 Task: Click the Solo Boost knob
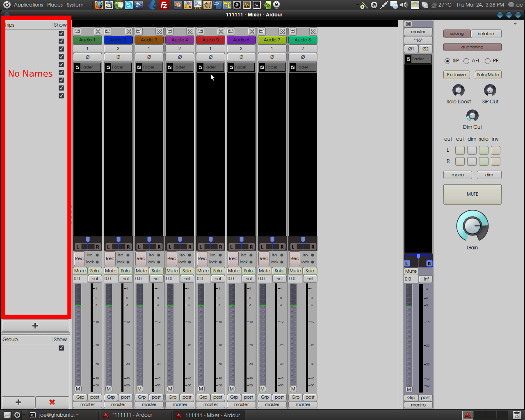click(459, 90)
